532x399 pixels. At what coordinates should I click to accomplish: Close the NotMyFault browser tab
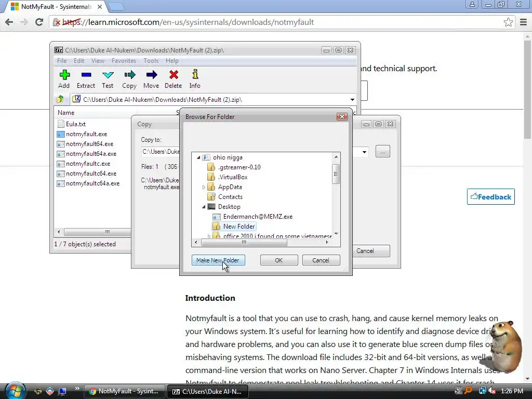(100, 6)
